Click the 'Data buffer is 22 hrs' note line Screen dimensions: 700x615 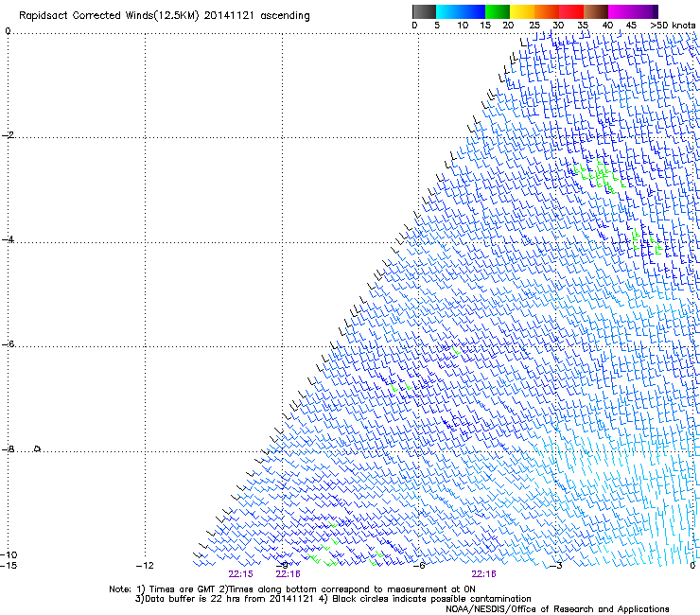click(x=333, y=599)
